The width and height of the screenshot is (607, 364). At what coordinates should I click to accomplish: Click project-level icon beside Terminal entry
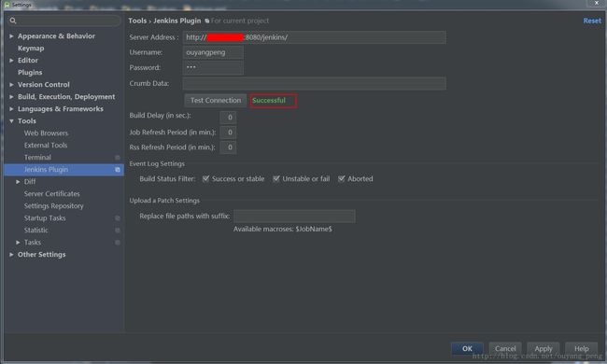pos(118,158)
